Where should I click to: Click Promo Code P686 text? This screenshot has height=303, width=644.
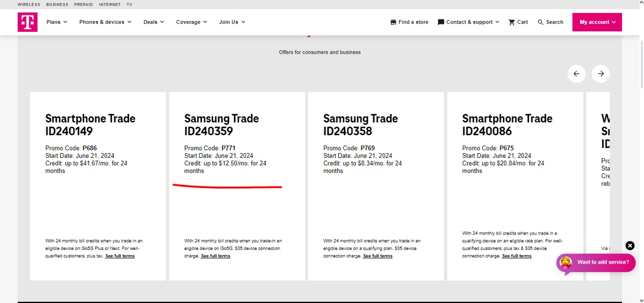tap(71, 148)
